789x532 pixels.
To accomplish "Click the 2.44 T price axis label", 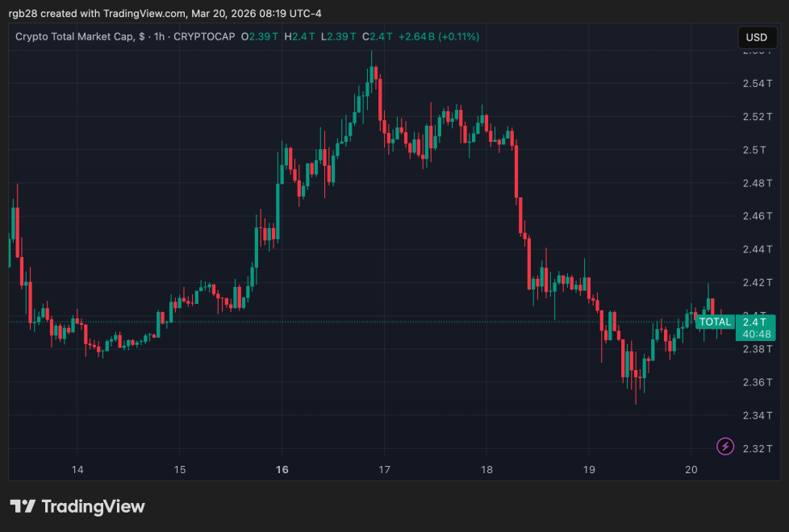I will 758,249.
